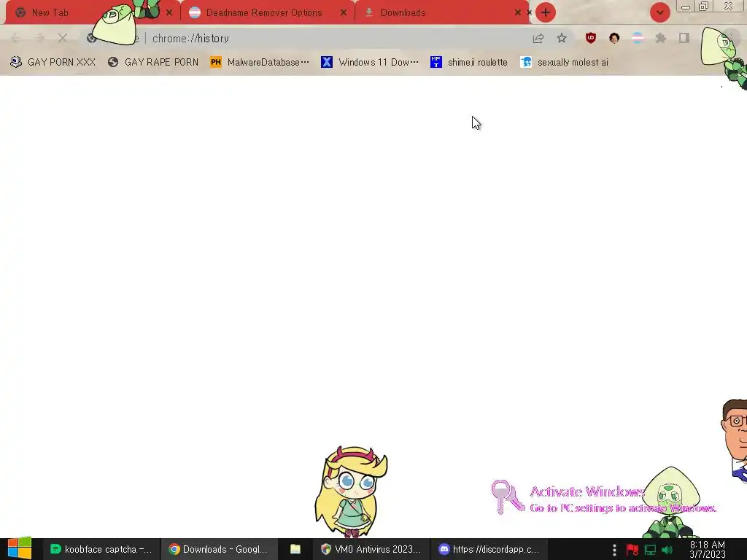Screen dimensions: 747x560
Task: Share this page icon in address bar
Action: tap(538, 38)
